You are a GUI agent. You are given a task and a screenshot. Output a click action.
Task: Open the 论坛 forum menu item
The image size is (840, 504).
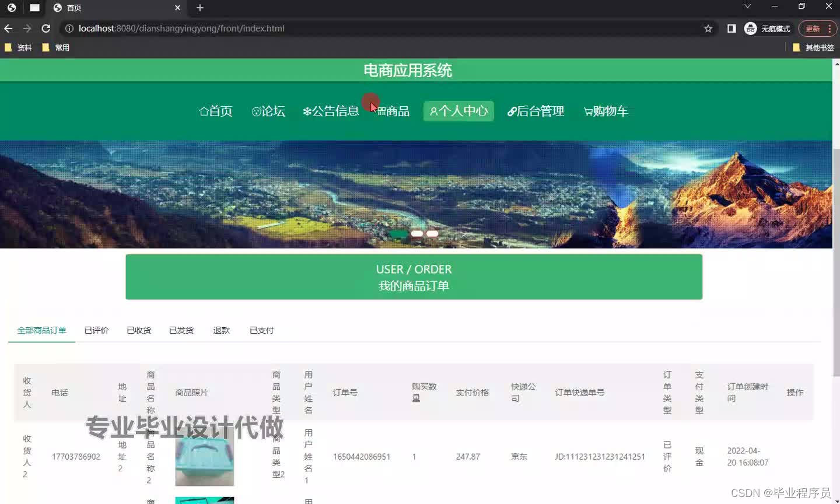tap(268, 111)
